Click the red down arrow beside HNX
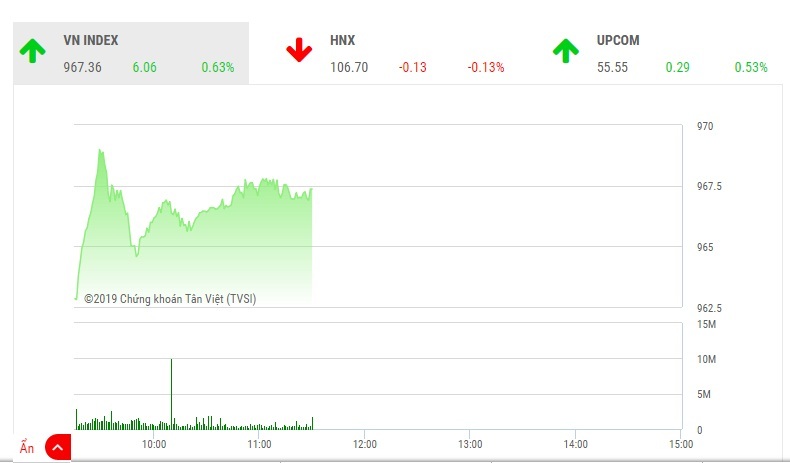The image size is (790, 463). coord(299,50)
